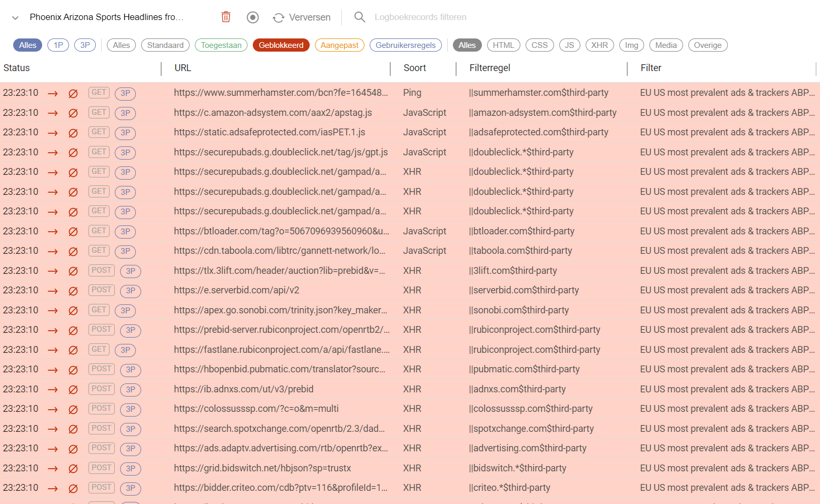
Task: Click the blocked icon in the serverbid row
Action: click(73, 291)
